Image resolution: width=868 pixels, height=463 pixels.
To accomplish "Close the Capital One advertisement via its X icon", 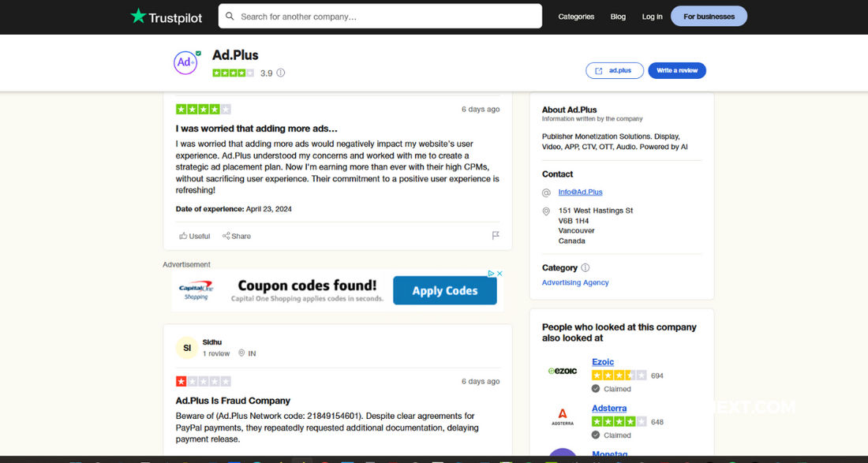I will pos(499,273).
